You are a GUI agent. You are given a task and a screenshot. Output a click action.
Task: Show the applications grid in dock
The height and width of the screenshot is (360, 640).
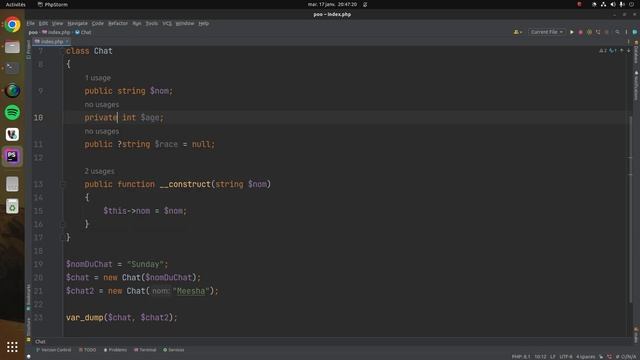tap(12, 347)
